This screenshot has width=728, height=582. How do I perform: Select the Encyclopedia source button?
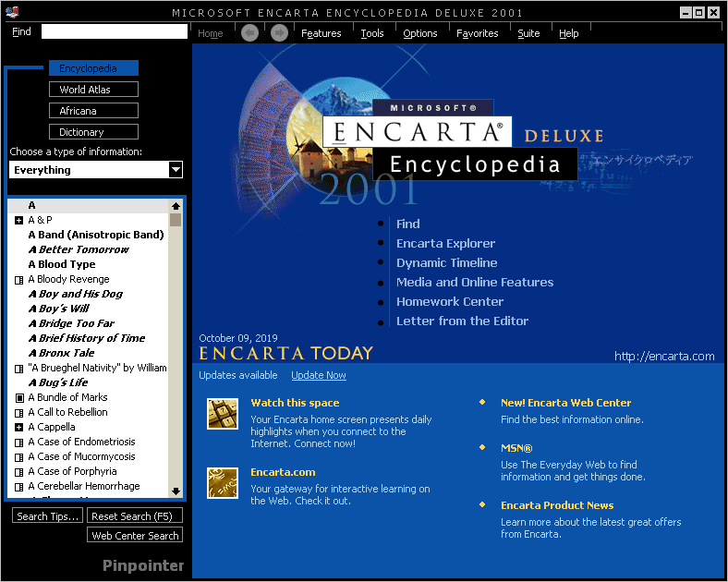coord(94,68)
